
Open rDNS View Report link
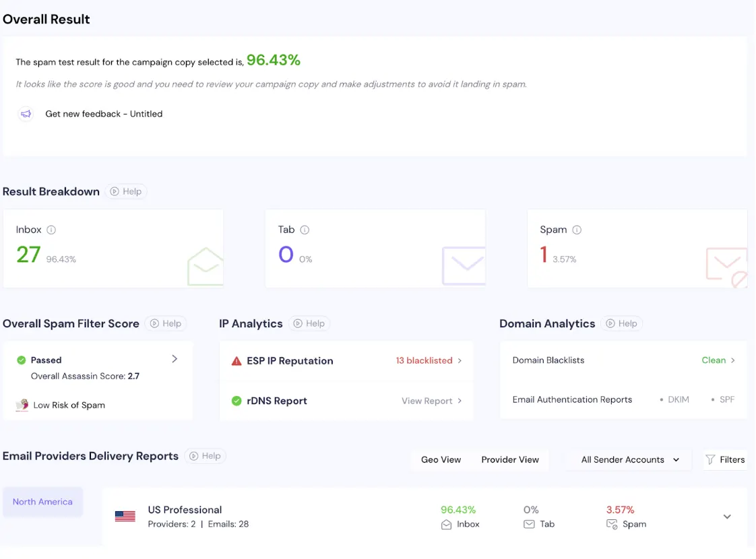coord(427,401)
